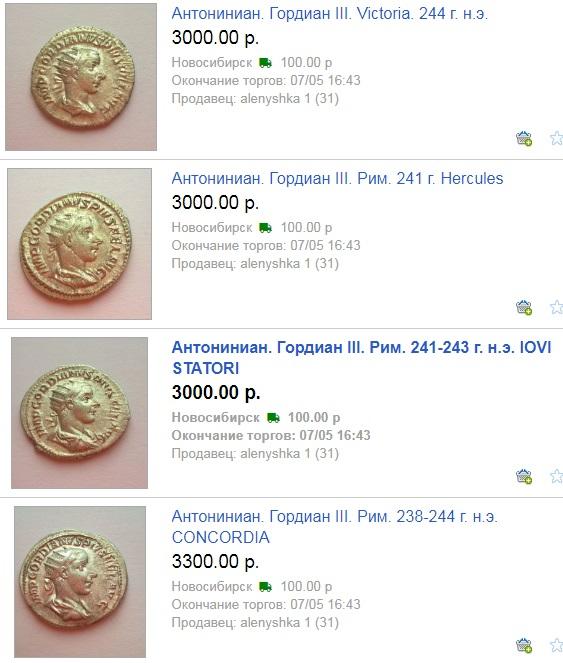View the Victoria coin thumbnail image

point(81,77)
